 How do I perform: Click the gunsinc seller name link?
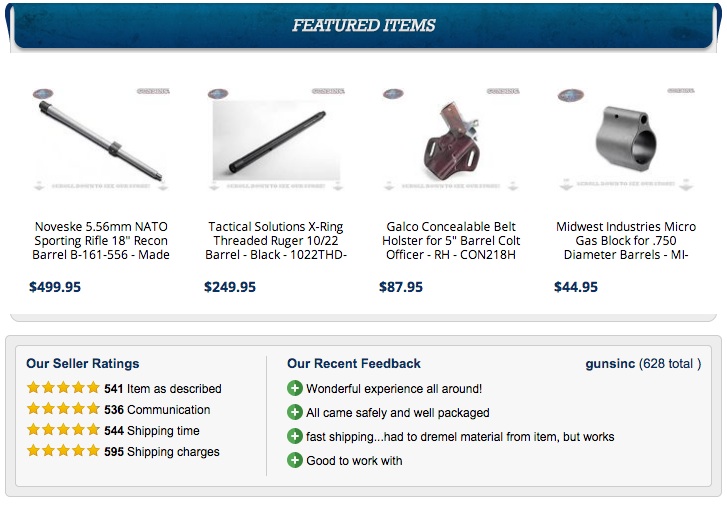610,363
